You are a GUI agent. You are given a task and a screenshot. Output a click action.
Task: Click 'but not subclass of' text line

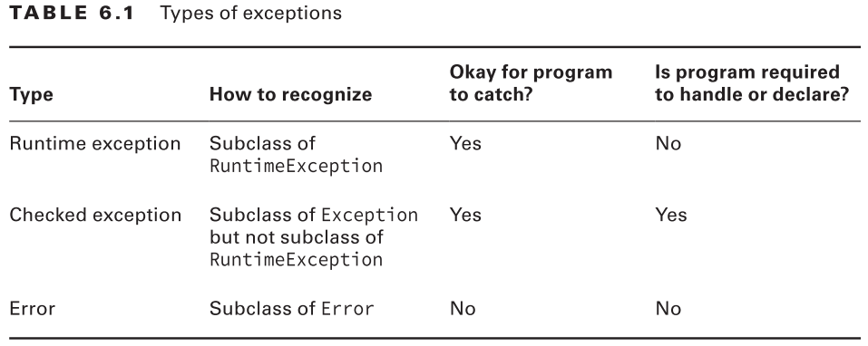pyautogui.click(x=297, y=237)
